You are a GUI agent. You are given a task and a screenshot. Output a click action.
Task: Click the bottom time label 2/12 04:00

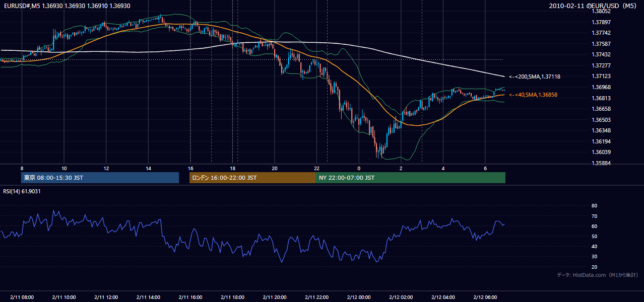pyautogui.click(x=443, y=297)
